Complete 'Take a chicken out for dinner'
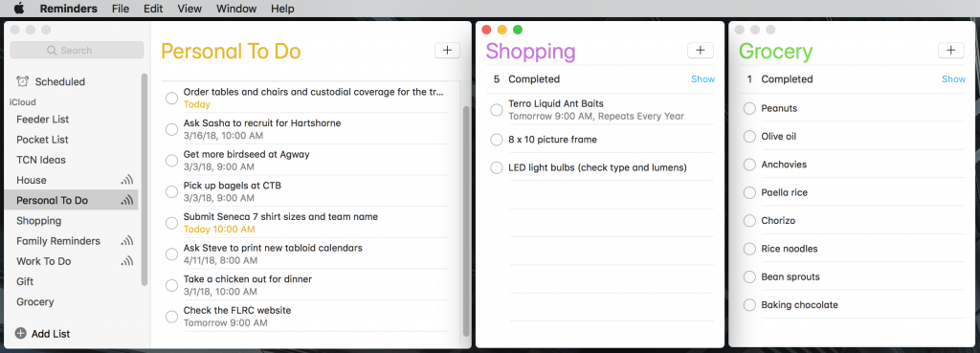980x353 pixels. pos(171,285)
